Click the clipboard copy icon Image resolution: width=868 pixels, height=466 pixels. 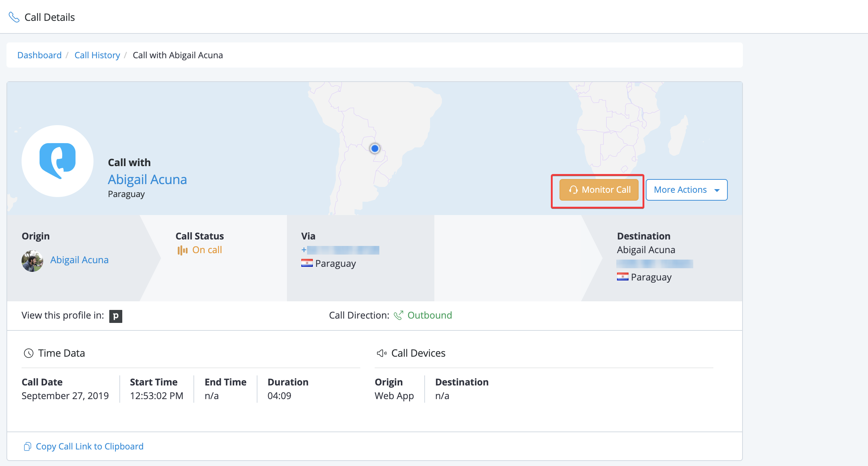click(x=27, y=446)
